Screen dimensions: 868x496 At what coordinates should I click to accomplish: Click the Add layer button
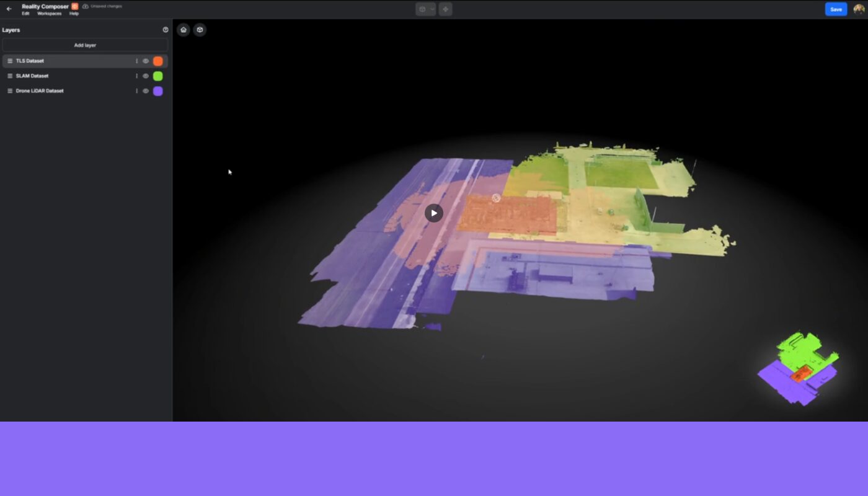85,45
